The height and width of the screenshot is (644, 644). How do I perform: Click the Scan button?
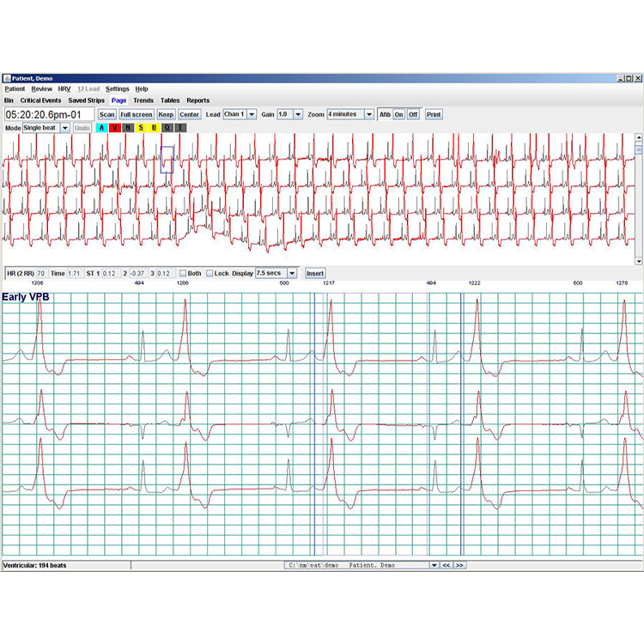(106, 114)
